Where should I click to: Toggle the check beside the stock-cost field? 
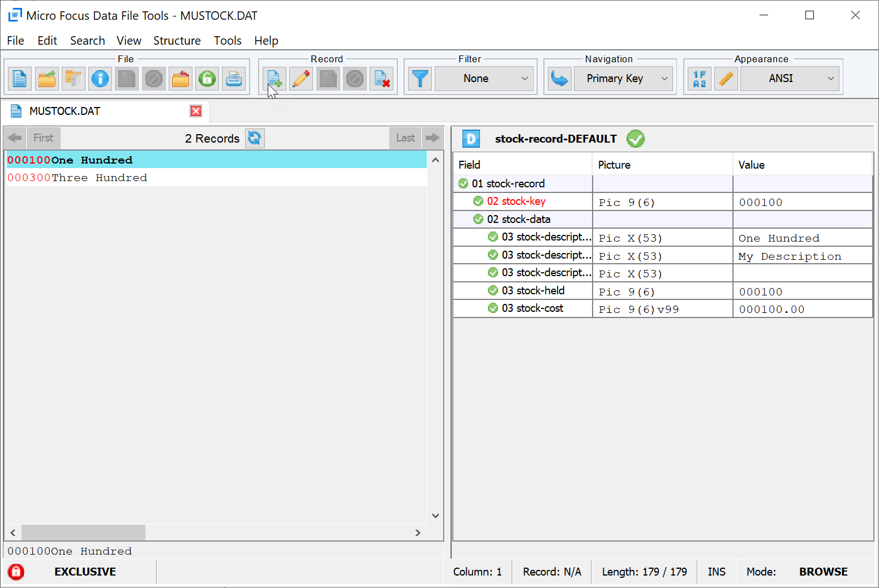(x=493, y=308)
